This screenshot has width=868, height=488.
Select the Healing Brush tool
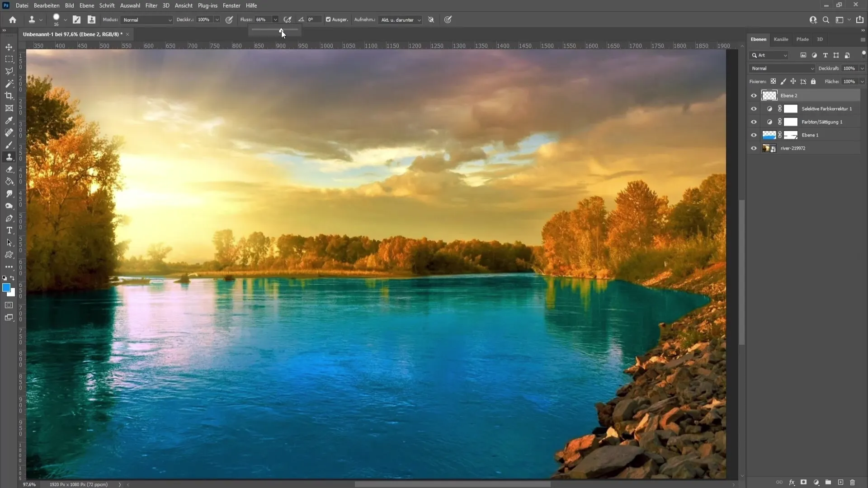(x=9, y=131)
